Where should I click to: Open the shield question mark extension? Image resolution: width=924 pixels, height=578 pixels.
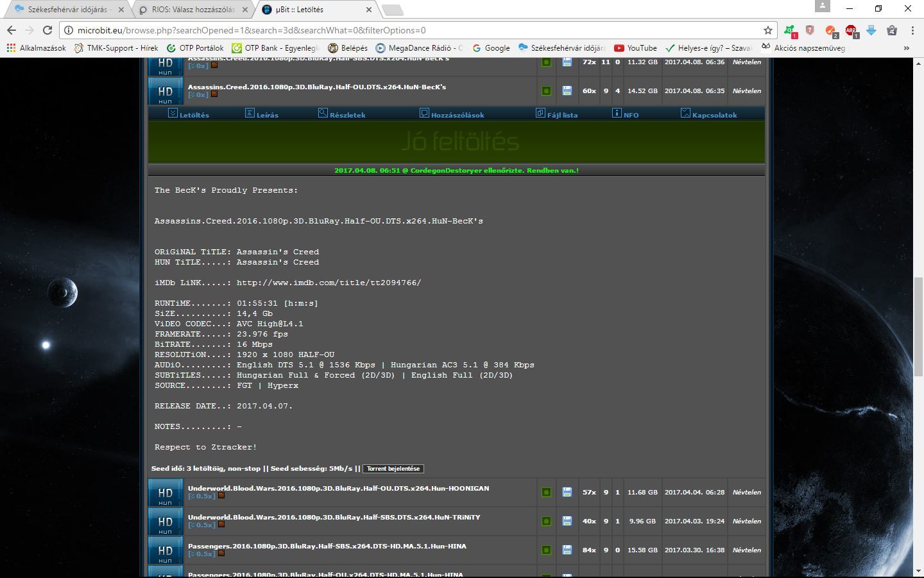pyautogui.click(x=810, y=30)
